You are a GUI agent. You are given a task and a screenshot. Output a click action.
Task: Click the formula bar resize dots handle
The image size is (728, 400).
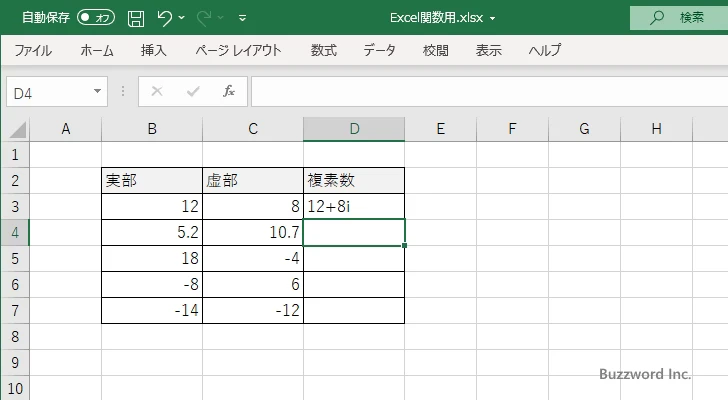123,91
